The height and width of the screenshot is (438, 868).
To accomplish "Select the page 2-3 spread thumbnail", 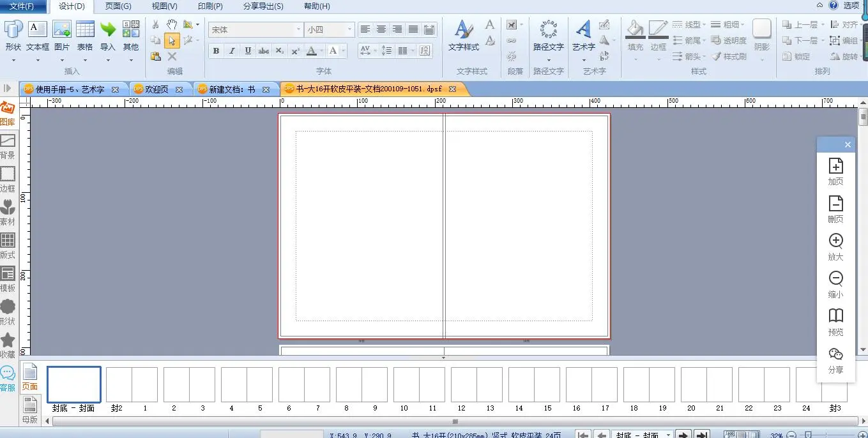I will 188,384.
